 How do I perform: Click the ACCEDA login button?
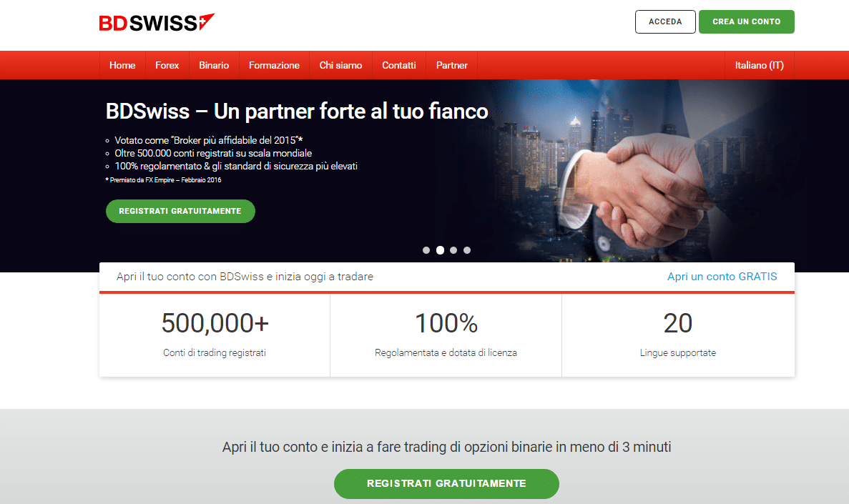(x=665, y=21)
